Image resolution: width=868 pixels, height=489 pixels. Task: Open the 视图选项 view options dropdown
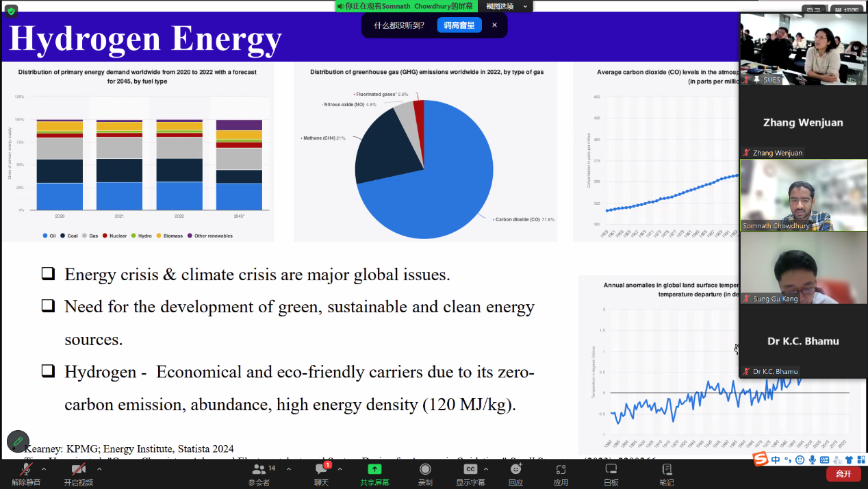pyautogui.click(x=507, y=6)
